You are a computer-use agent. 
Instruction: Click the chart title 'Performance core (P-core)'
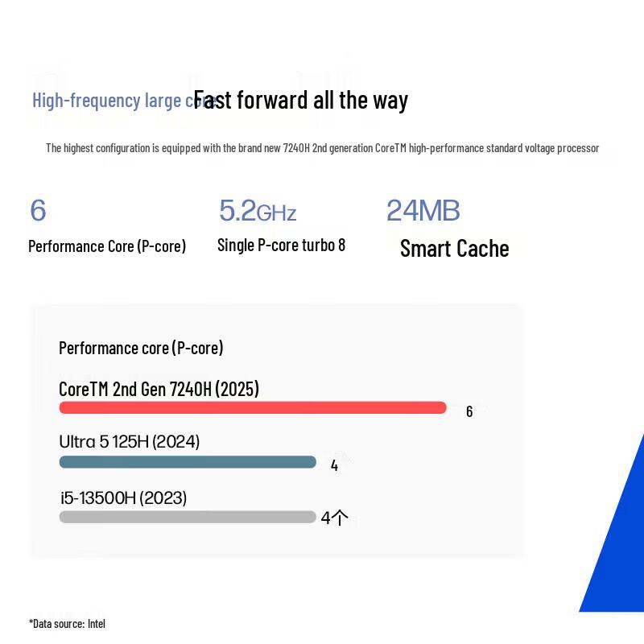141,348
